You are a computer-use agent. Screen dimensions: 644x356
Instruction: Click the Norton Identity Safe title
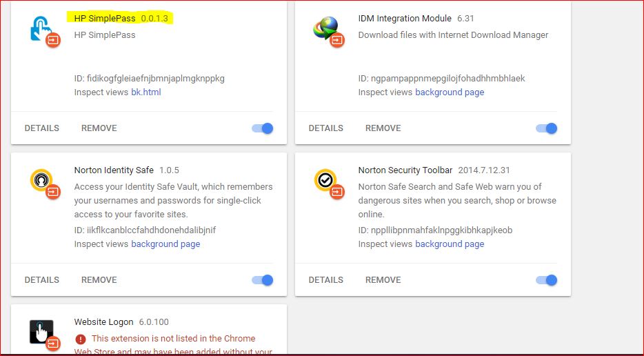114,170
